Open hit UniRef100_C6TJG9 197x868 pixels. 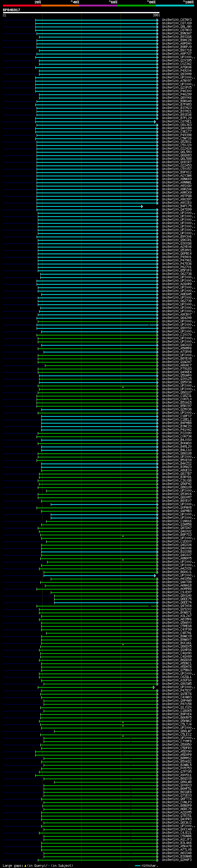pyautogui.click(x=177, y=23)
